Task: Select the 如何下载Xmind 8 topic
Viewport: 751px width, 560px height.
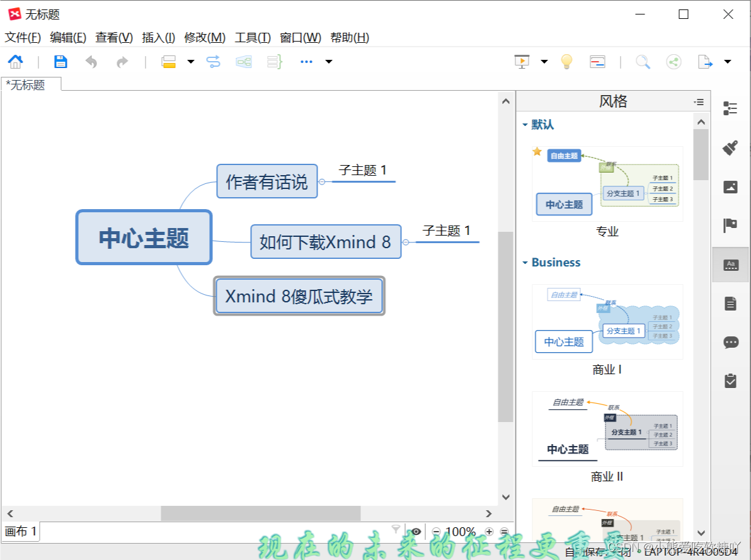Action: 326,242
